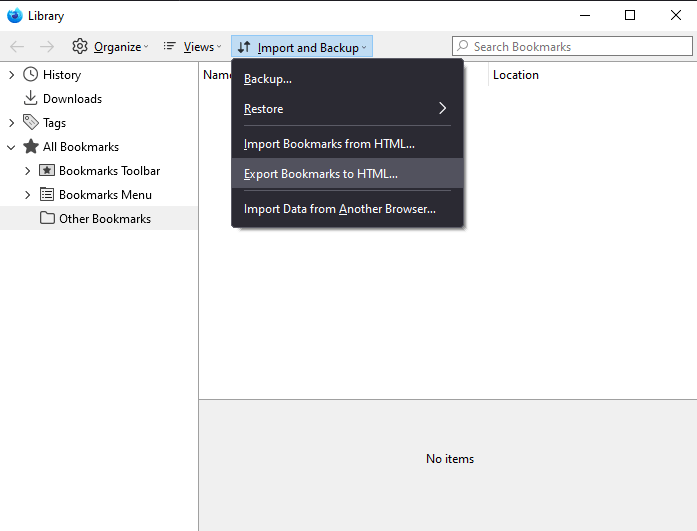Collapse the All Bookmarks tree node
The width and height of the screenshot is (697, 531).
[x=11, y=147]
